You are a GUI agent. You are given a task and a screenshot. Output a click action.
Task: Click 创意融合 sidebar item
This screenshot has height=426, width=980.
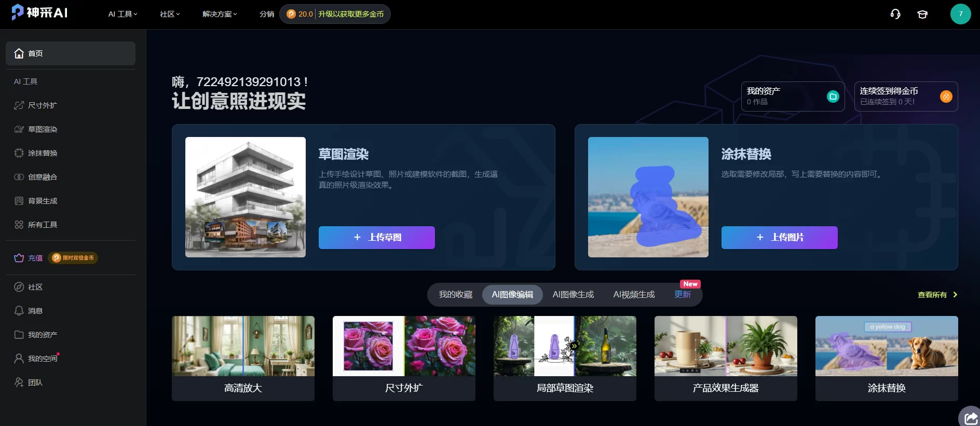[43, 177]
